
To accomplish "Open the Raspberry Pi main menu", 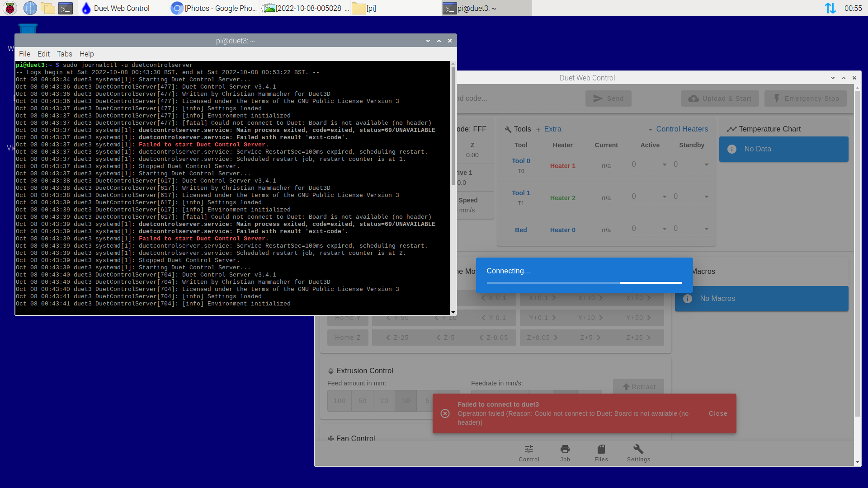I will coord(10,8).
